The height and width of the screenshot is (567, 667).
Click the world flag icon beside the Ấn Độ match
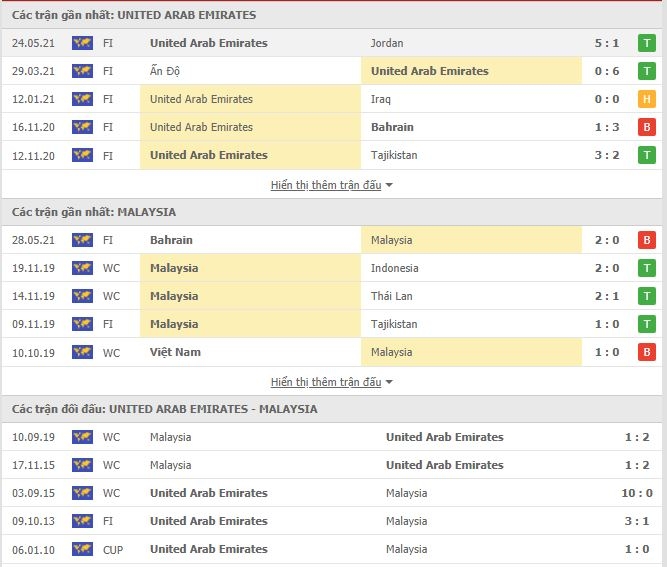pos(82,71)
